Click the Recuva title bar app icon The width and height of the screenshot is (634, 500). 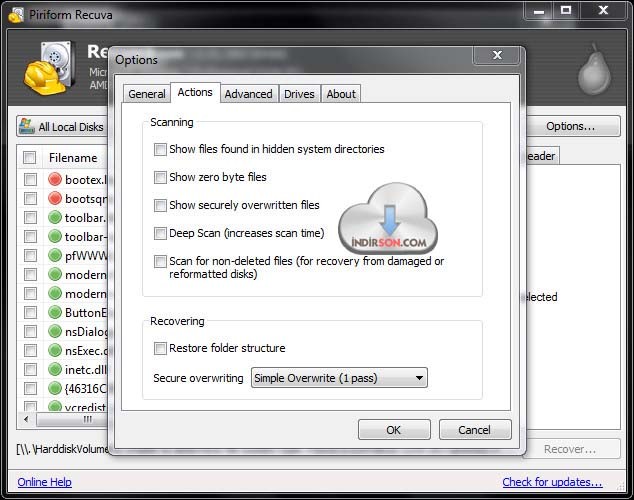pyautogui.click(x=16, y=15)
